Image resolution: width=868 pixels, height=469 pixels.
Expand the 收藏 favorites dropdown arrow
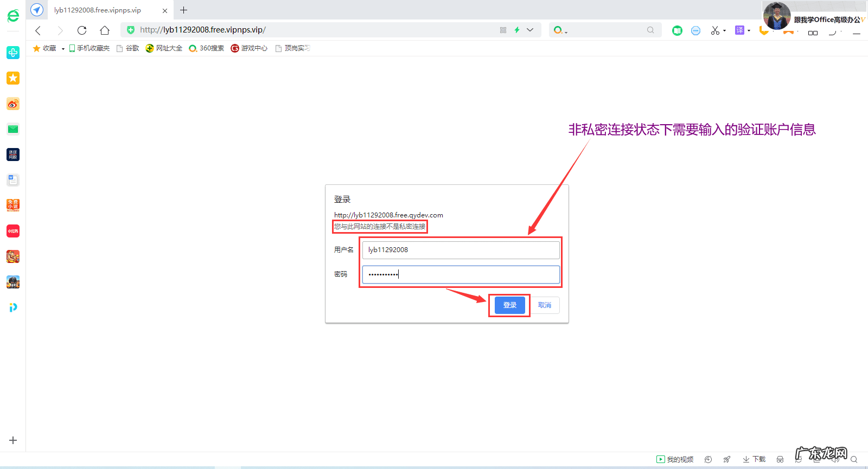pos(63,49)
